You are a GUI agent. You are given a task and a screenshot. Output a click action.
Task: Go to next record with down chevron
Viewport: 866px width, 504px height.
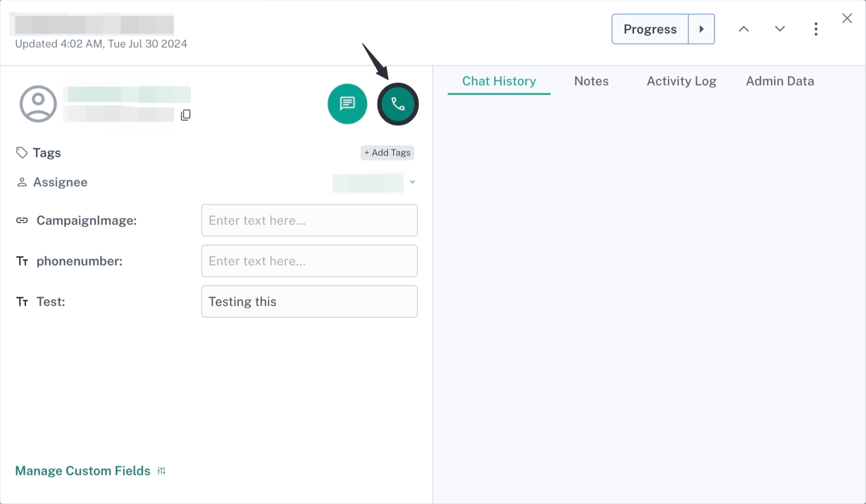pos(779,29)
